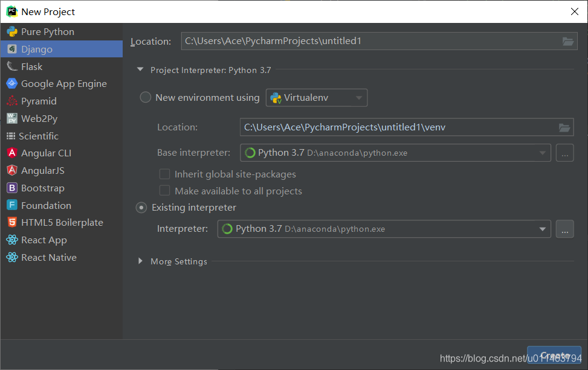Click the PyCharm logo in title bar
Image resolution: width=588 pixels, height=370 pixels.
point(12,11)
